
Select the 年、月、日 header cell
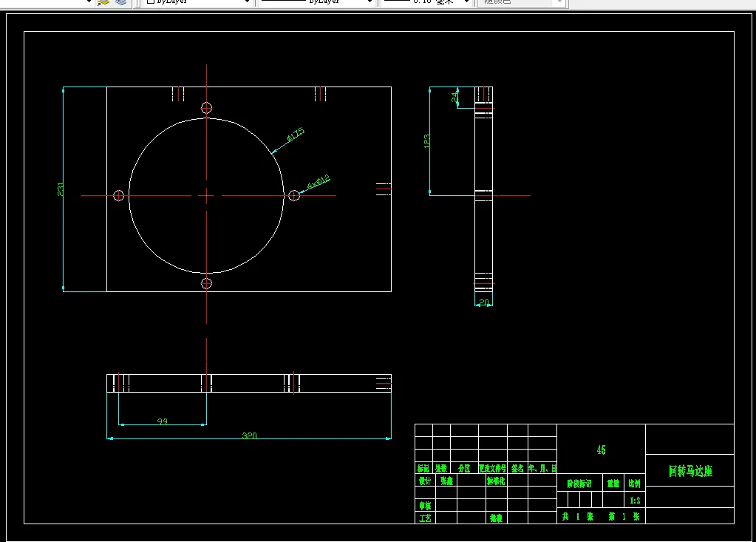tap(542, 468)
